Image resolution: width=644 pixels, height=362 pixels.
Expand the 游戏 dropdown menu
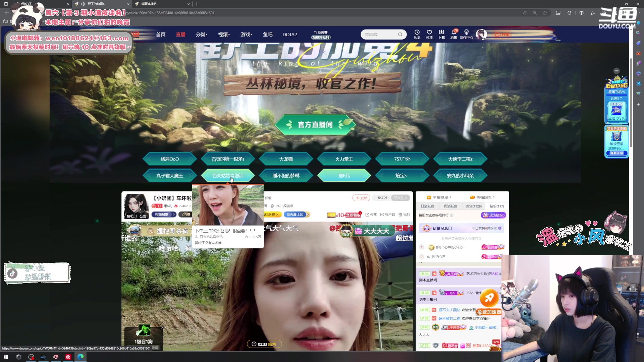click(x=247, y=35)
